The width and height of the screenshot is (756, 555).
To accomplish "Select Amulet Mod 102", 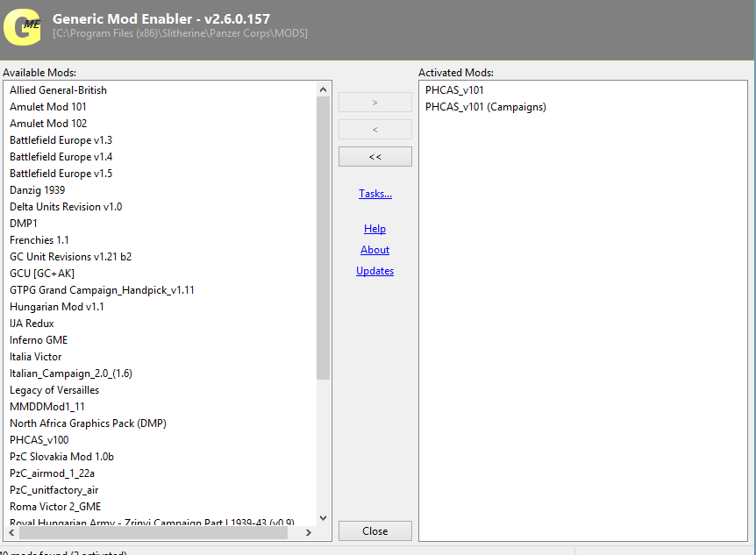I will 48,124.
